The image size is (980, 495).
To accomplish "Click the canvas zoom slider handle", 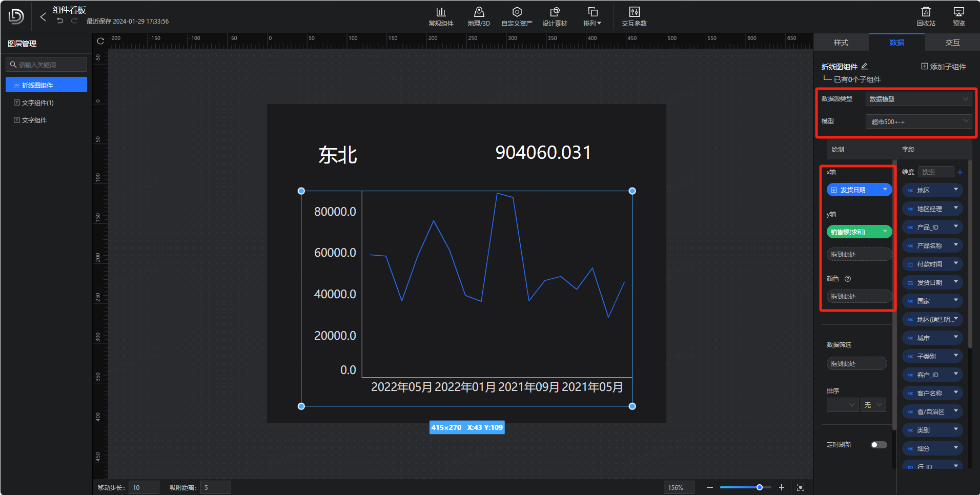I will [760, 487].
